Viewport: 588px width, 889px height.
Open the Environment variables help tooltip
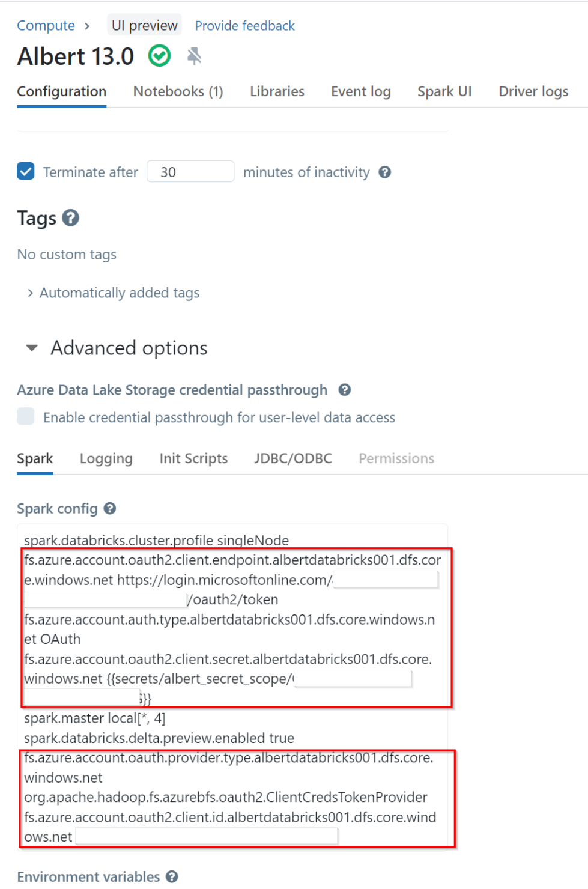point(172,877)
